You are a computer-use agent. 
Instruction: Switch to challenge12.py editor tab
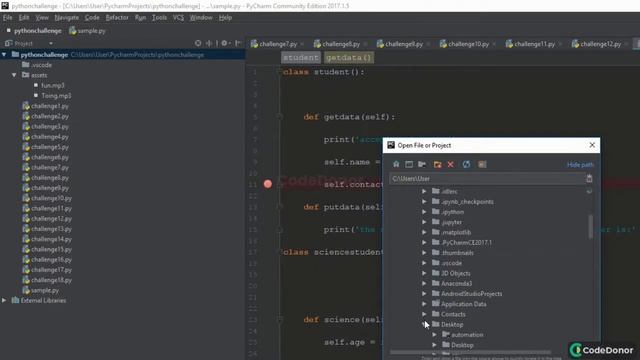point(600,44)
